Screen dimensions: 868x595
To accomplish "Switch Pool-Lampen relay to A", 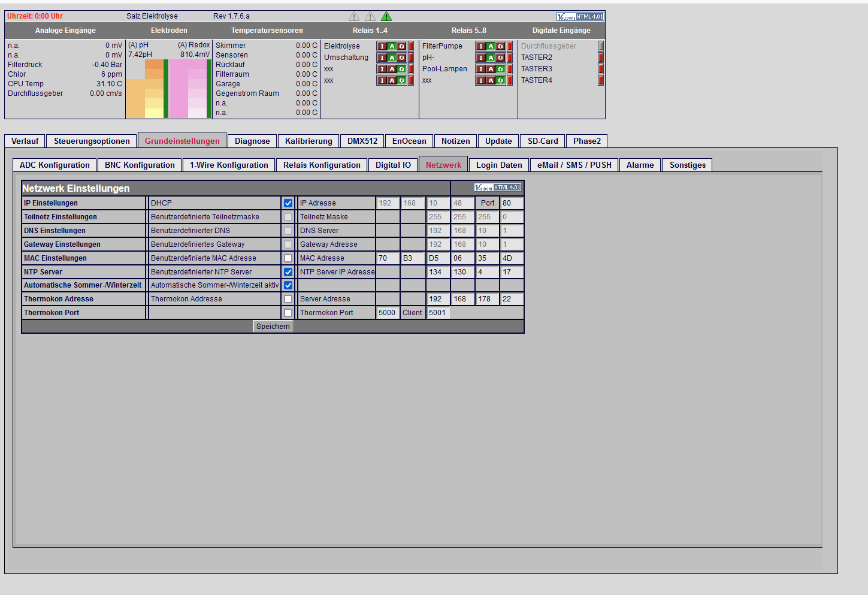I will point(491,69).
